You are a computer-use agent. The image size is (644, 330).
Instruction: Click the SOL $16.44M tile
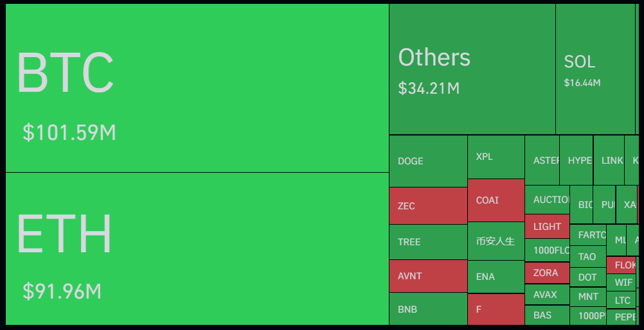595,69
